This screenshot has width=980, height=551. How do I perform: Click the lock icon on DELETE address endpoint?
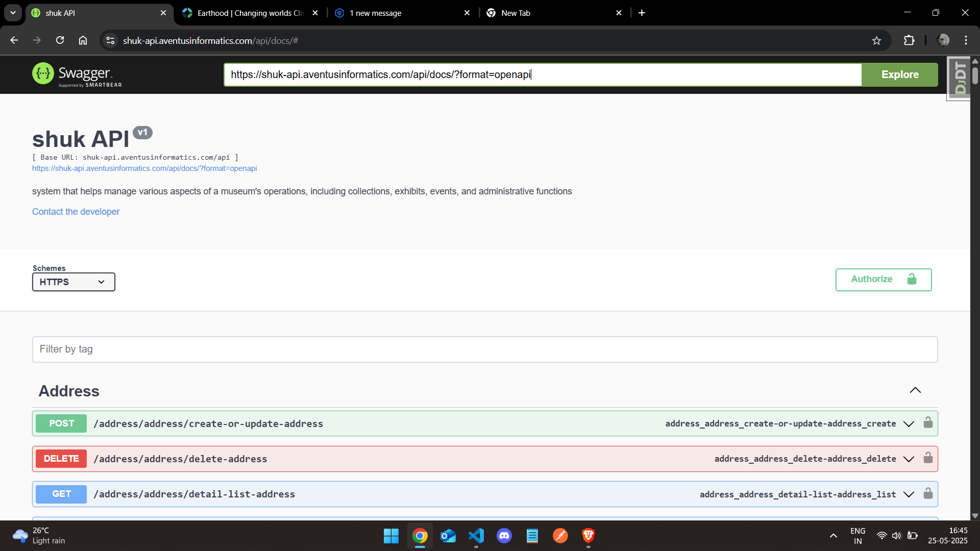[x=928, y=458]
